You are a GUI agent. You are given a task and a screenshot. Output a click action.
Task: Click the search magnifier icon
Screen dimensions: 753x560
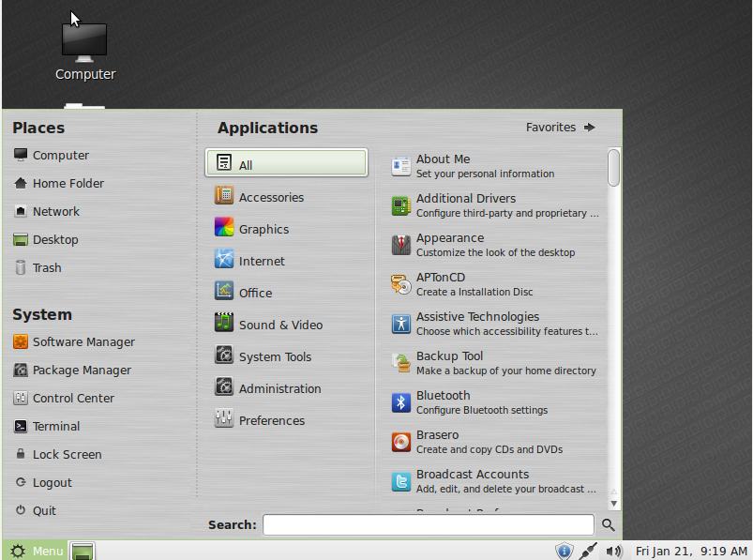click(608, 525)
